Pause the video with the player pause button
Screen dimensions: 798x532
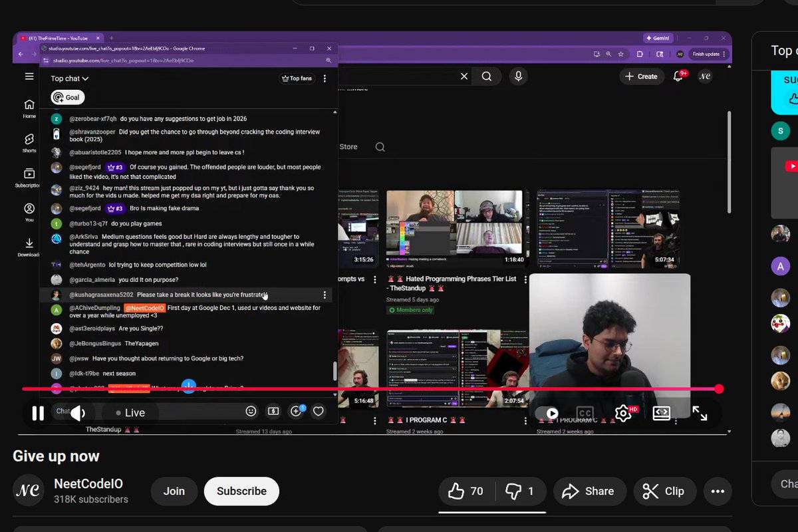coord(38,413)
